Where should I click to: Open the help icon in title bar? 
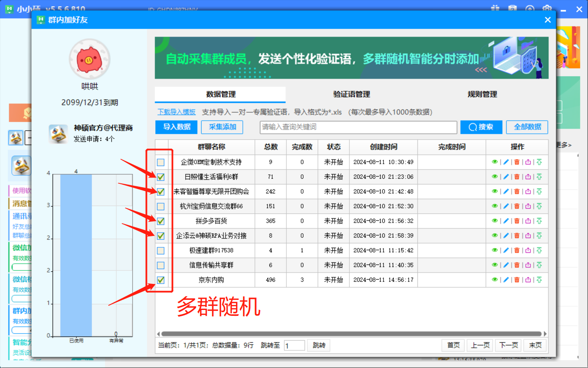tap(513, 8)
